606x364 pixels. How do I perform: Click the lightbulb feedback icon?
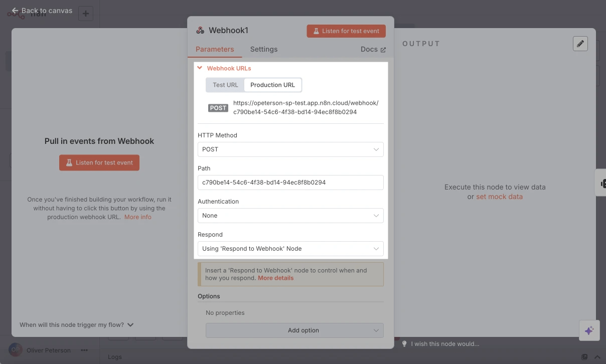[x=404, y=344]
